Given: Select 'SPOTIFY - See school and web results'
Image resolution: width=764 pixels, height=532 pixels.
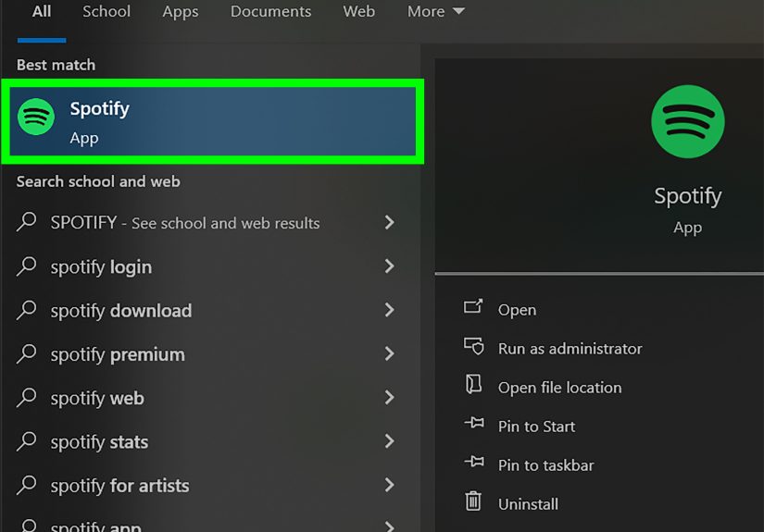Looking at the screenshot, I should tap(209, 223).
